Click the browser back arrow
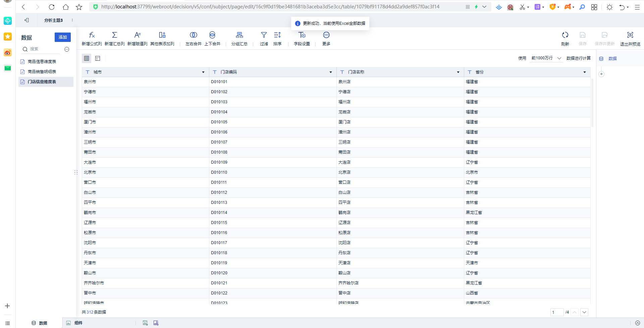The width and height of the screenshot is (644, 328). (x=23, y=7)
